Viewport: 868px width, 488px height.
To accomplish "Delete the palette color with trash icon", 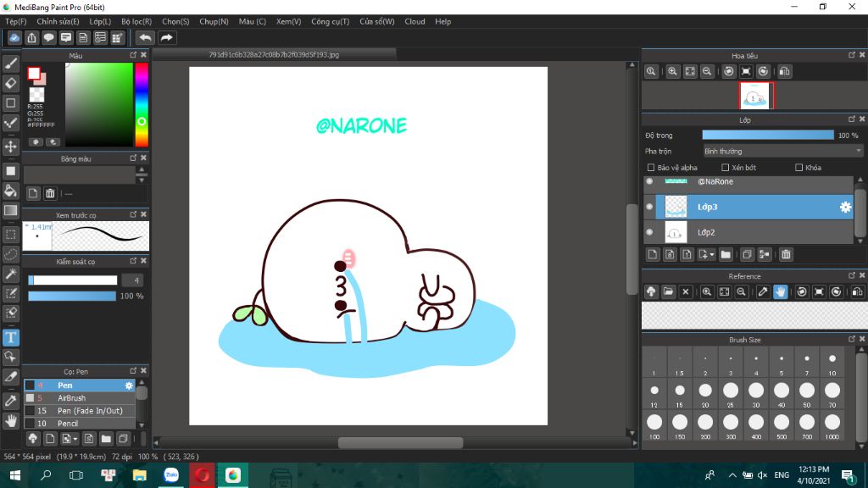I will (x=50, y=193).
